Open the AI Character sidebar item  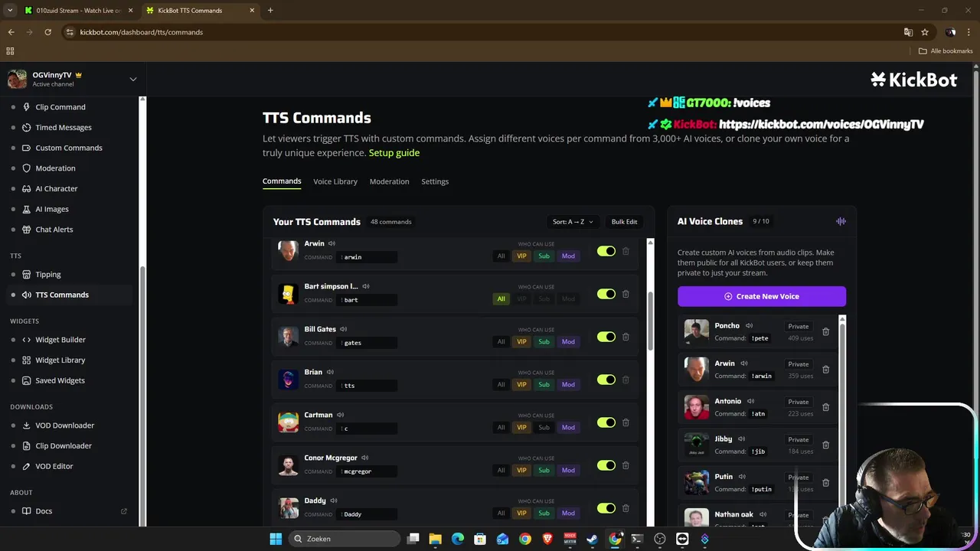click(69, 188)
